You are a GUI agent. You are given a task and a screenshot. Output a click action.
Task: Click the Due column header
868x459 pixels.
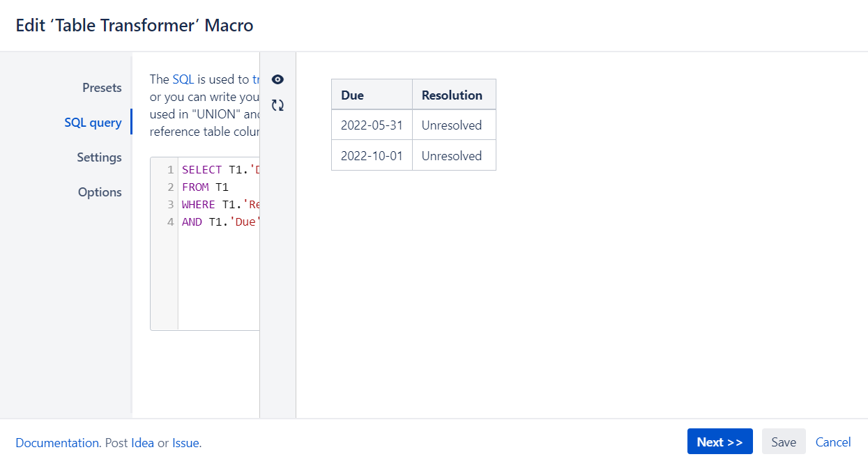(351, 94)
